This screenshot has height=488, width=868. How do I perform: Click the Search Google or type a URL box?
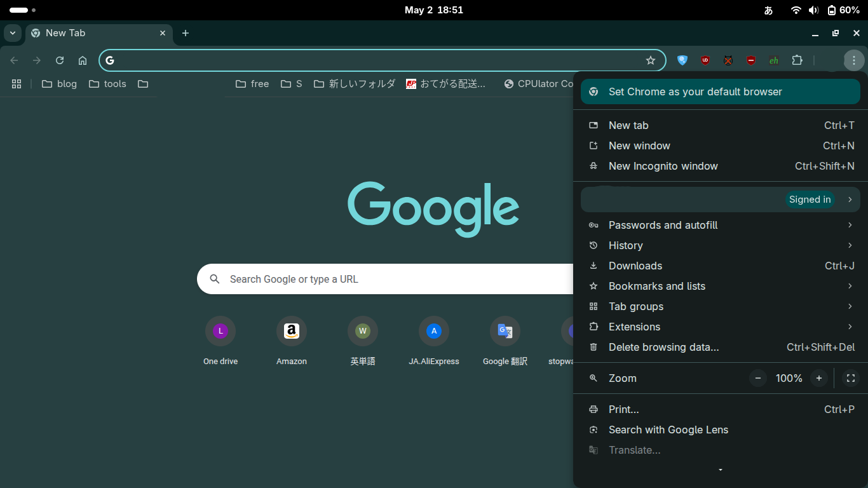click(386, 279)
